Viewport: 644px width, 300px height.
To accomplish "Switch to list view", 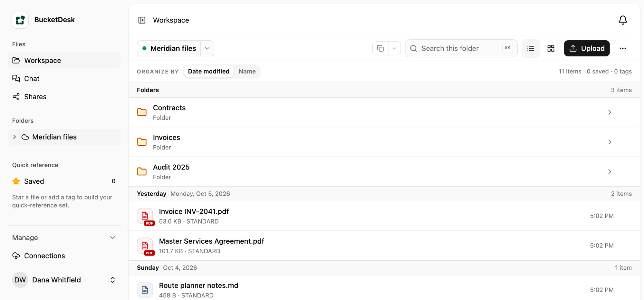I will point(531,48).
